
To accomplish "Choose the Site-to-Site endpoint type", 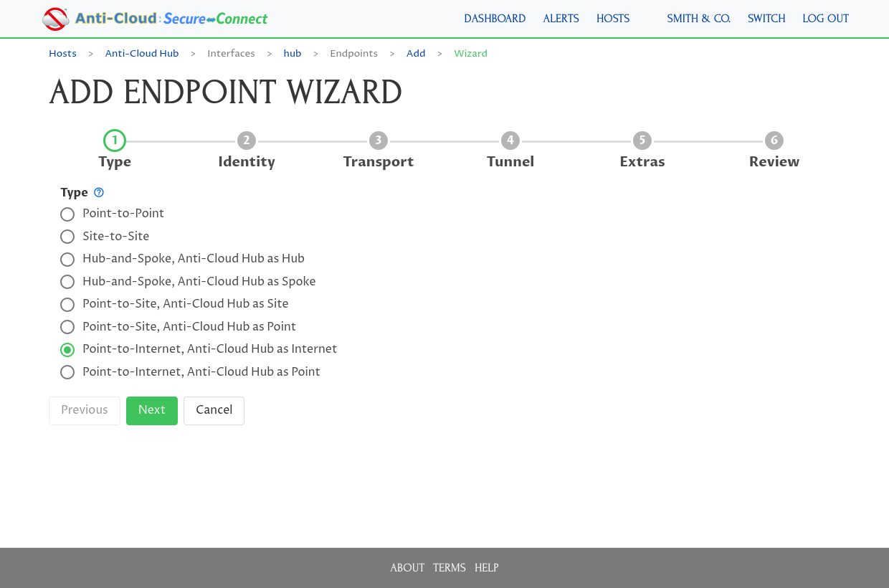I will (67, 237).
